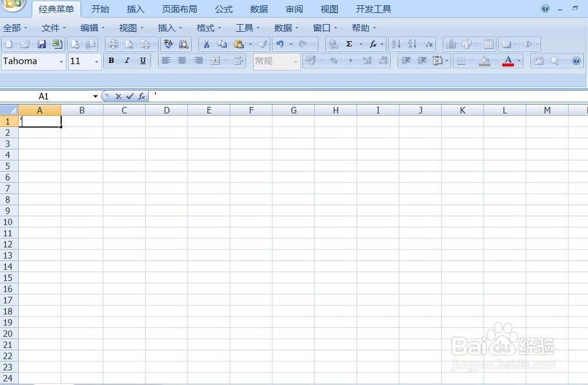Screen dimensions: 588x385
Task: Confirm entry with the formula bar checkmark
Action: pyautogui.click(x=130, y=96)
